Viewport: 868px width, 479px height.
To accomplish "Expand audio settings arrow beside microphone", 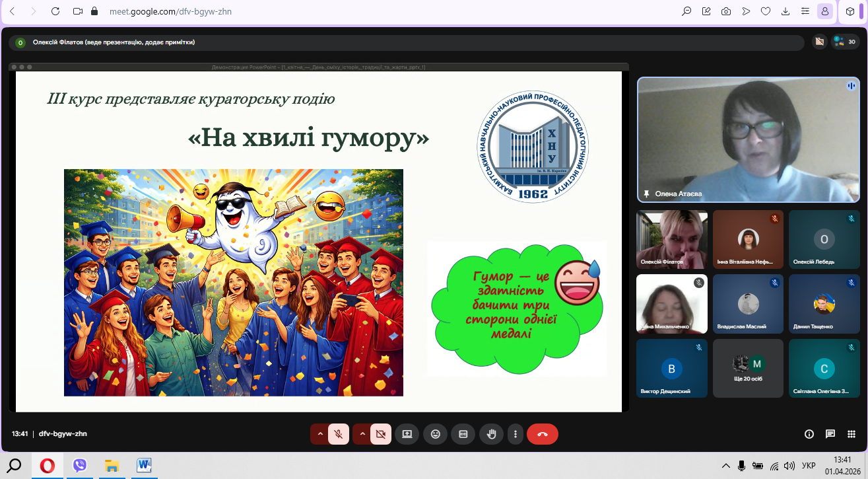I will [320, 434].
